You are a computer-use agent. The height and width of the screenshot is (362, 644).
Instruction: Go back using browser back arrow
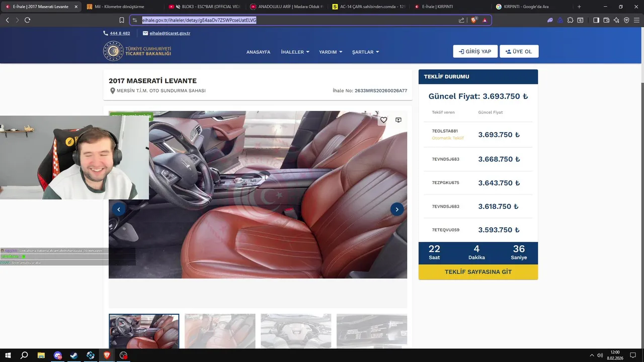[x=7, y=20]
